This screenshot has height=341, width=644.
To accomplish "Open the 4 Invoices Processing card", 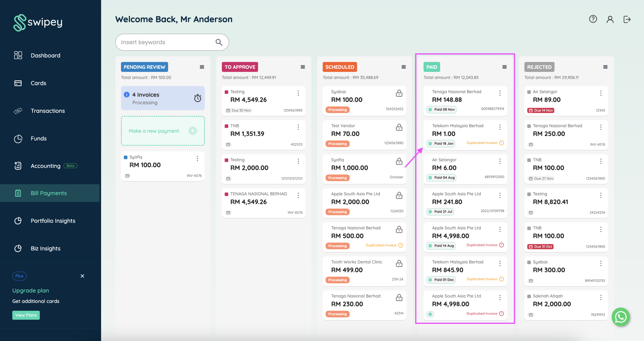I will click(163, 98).
